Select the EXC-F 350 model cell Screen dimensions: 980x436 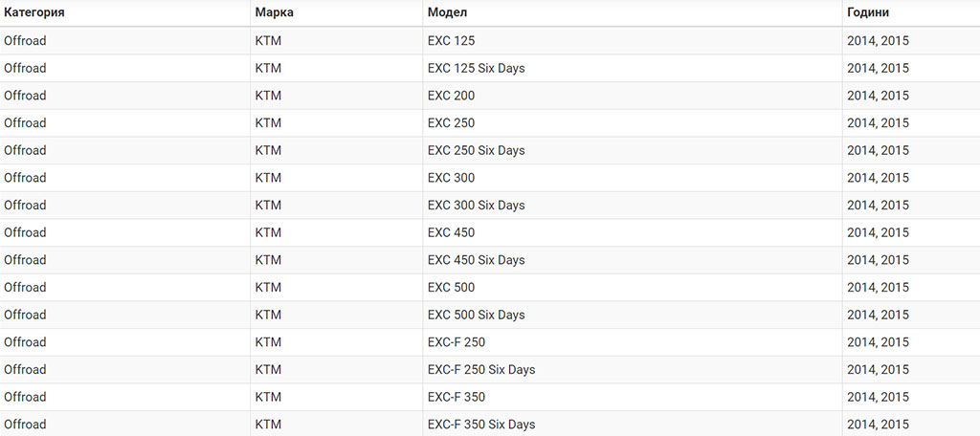633,398
